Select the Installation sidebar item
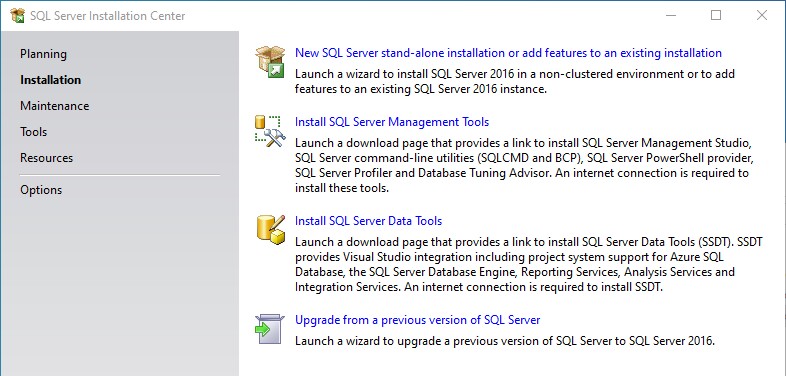This screenshot has width=786, height=376. pyautogui.click(x=50, y=80)
